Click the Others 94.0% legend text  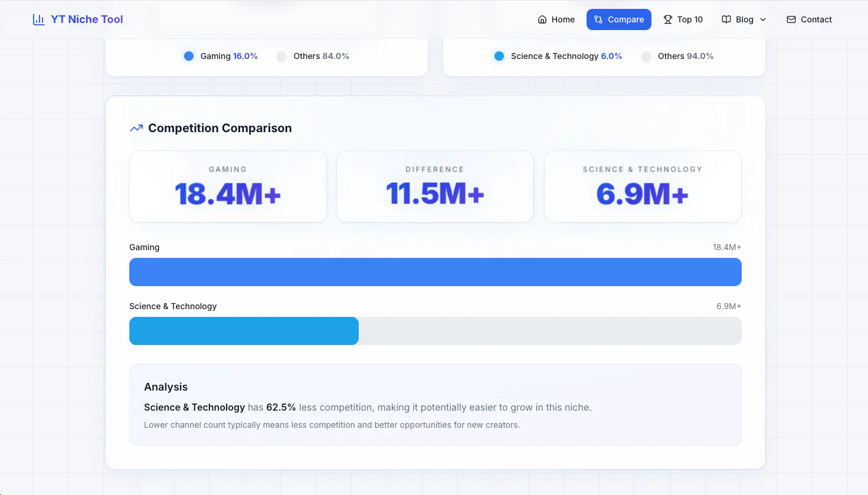point(686,56)
